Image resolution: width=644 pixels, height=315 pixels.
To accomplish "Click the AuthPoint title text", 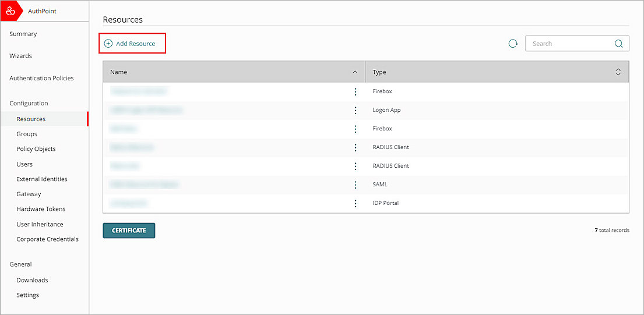I will (42, 11).
